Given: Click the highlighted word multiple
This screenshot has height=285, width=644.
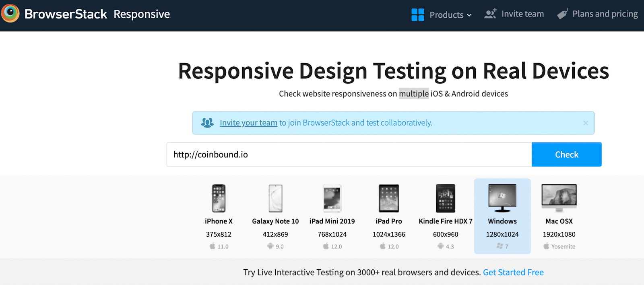Looking at the screenshot, I should (414, 94).
